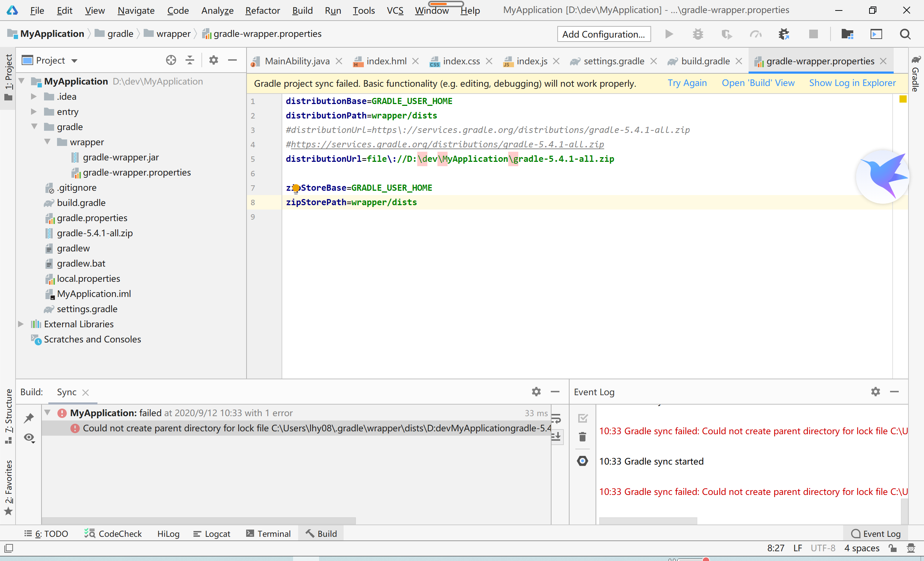Click Event Log horizontal scrollbar
Image resolution: width=924 pixels, height=561 pixels.
[648, 521]
